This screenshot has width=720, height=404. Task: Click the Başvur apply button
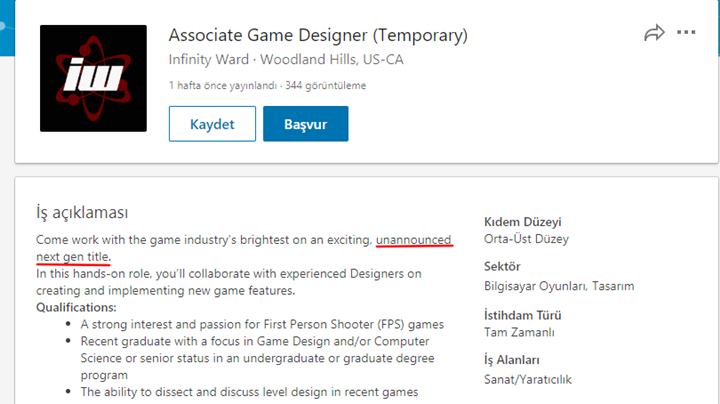coord(305,124)
